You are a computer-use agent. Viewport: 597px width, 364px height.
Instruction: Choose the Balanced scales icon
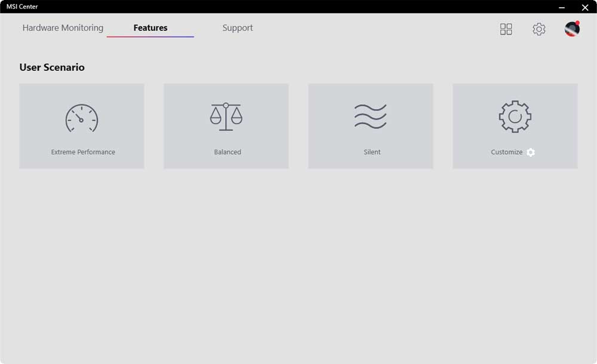coord(226,117)
